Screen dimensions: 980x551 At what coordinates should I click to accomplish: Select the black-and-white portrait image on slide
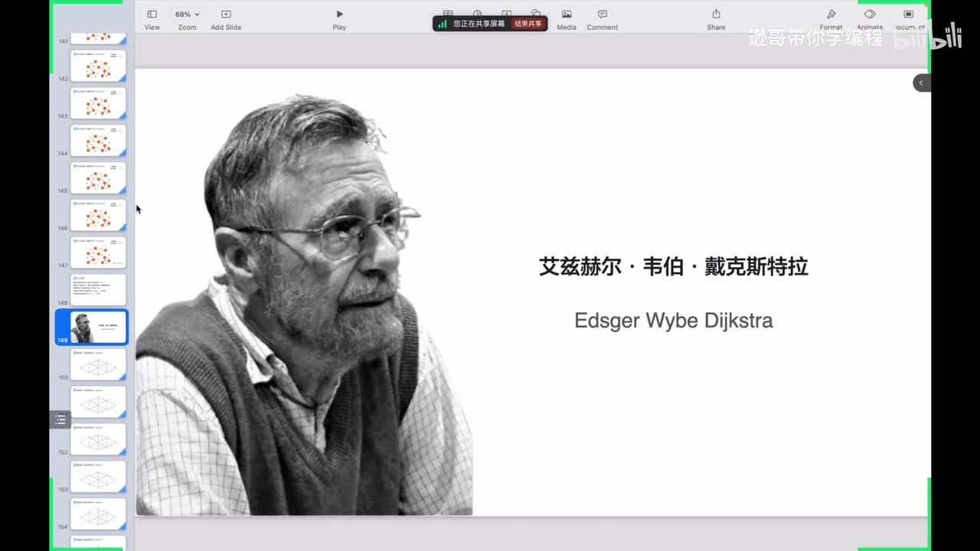click(x=305, y=305)
